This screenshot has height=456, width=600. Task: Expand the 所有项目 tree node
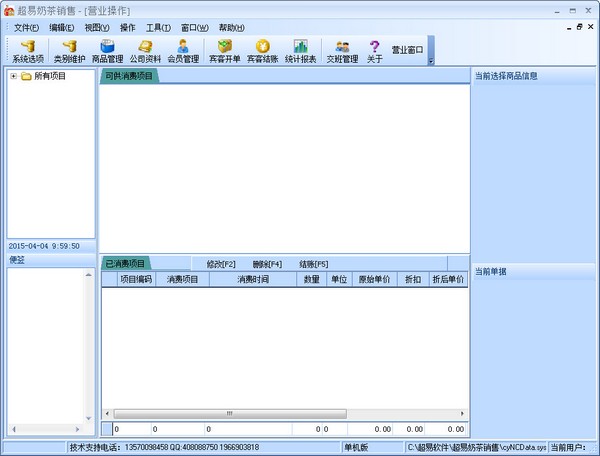[13, 76]
